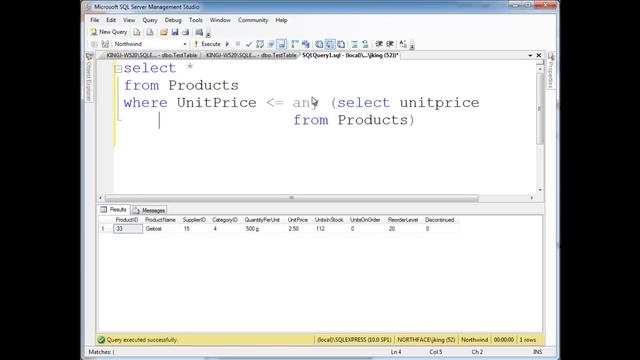
Task: Click the Increase Indent icon
Action: coord(390,44)
